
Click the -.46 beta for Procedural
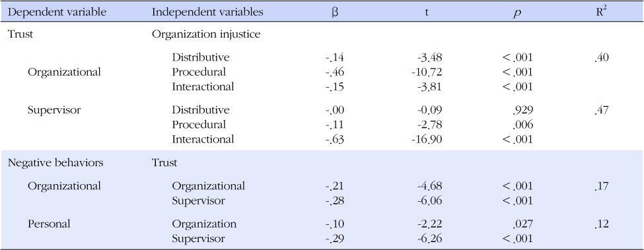point(334,72)
